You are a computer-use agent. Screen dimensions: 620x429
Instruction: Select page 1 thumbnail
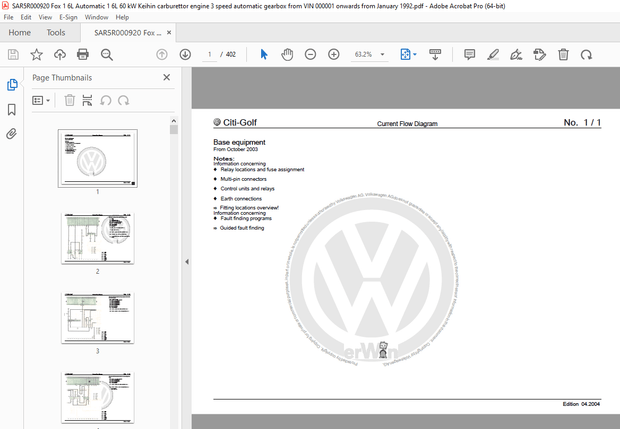[x=98, y=158]
